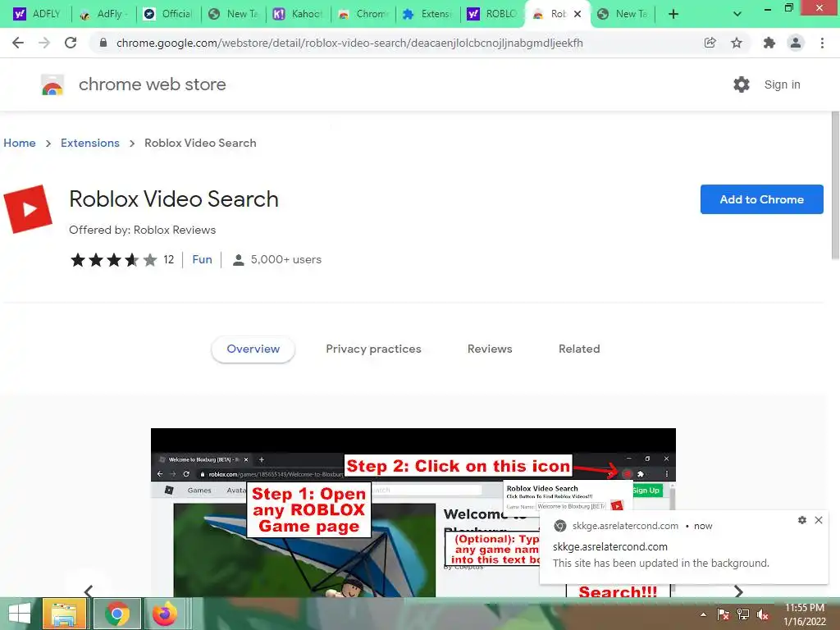
Task: Switch to the Official tab
Action: [167, 14]
